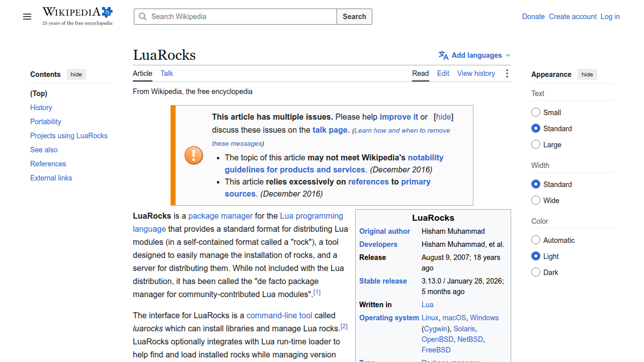Screen dimensions: 644x362
Task: Click the magnifier icon in search box
Action: (143, 17)
